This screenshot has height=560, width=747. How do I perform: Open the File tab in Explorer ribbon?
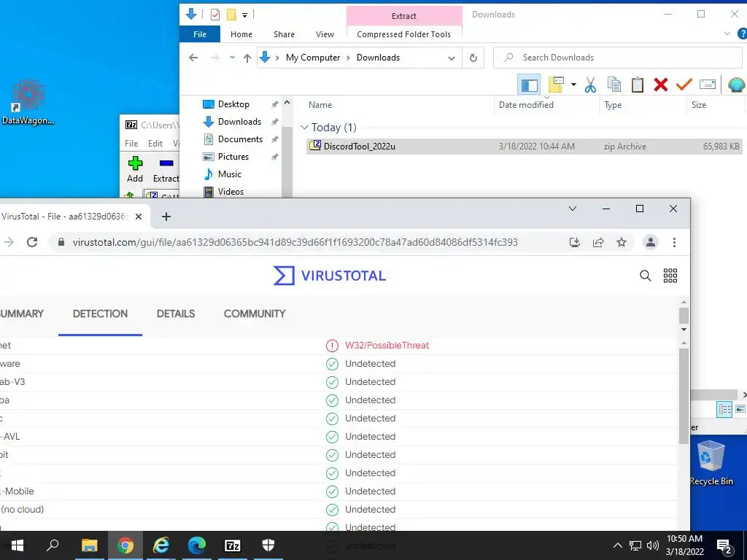click(x=200, y=34)
